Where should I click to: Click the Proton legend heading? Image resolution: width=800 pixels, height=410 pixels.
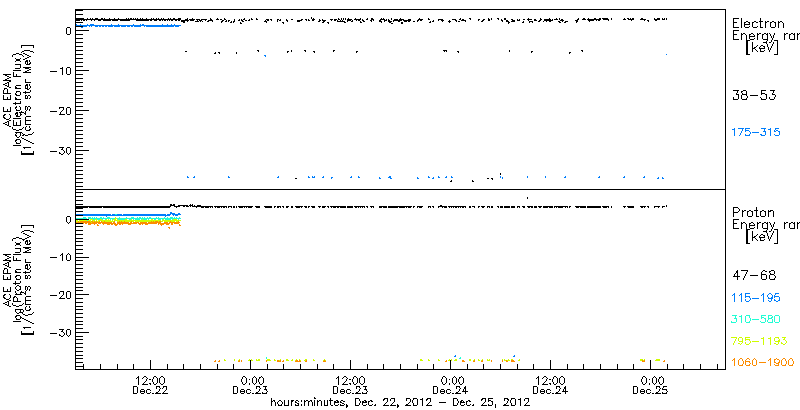click(x=753, y=212)
